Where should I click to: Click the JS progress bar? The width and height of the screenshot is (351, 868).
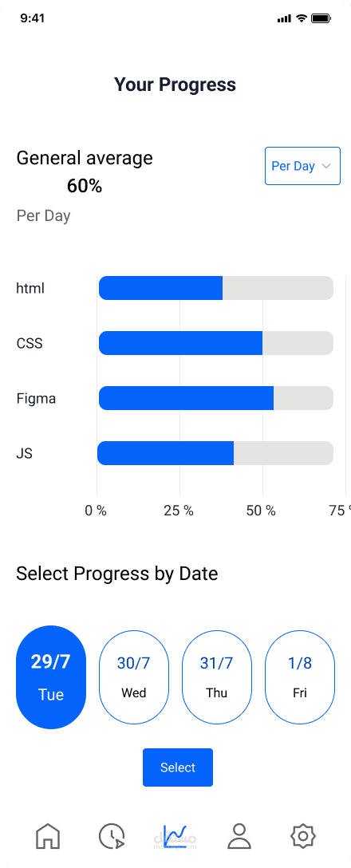pos(215,453)
